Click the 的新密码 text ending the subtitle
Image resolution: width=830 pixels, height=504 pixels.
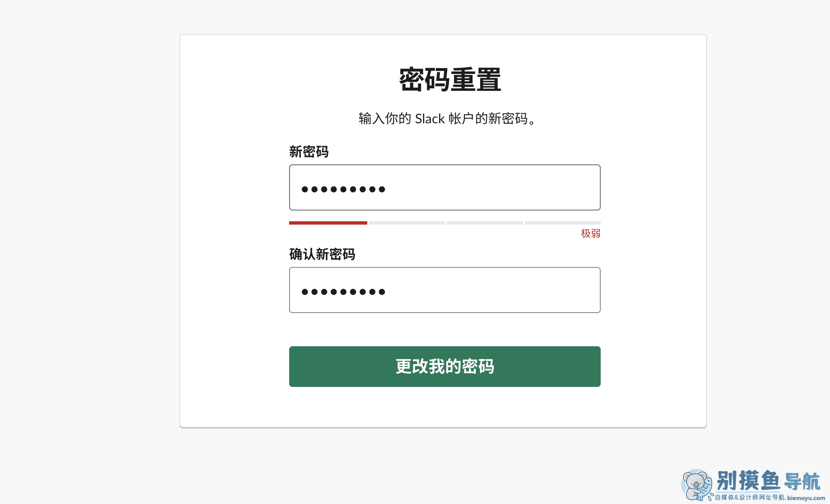[501, 119]
